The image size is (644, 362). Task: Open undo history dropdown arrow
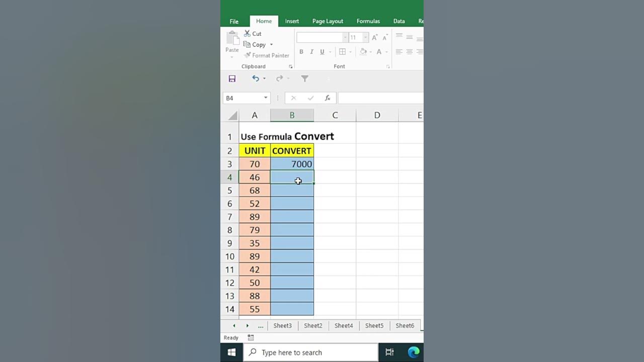(264, 78)
